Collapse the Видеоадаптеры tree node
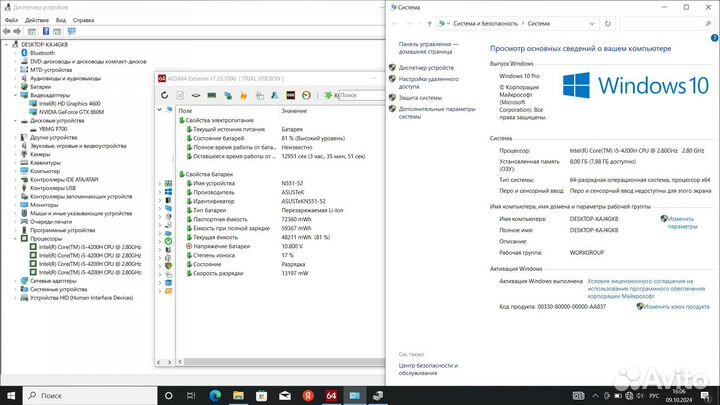 [15, 94]
